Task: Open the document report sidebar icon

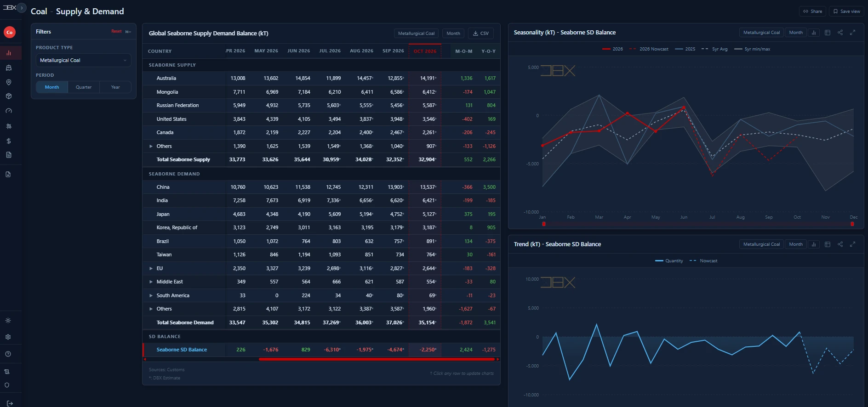Action: coord(9,155)
